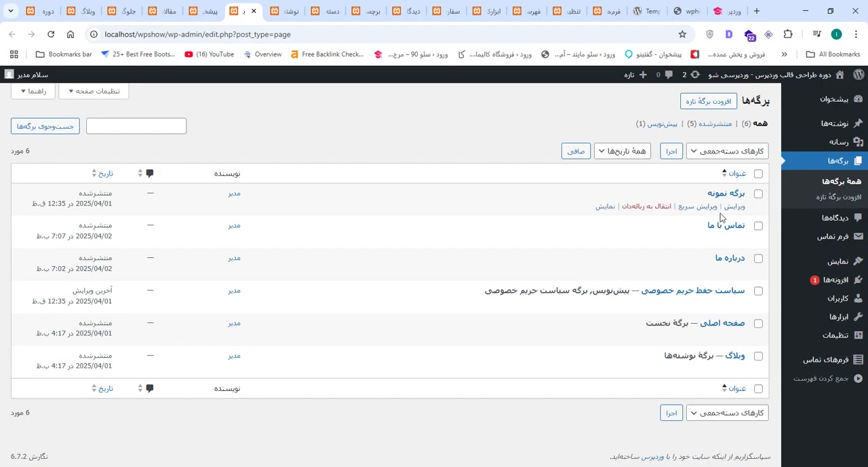Sort pages by date (تاریخ) column header
The image size is (868, 467).
pos(106,174)
